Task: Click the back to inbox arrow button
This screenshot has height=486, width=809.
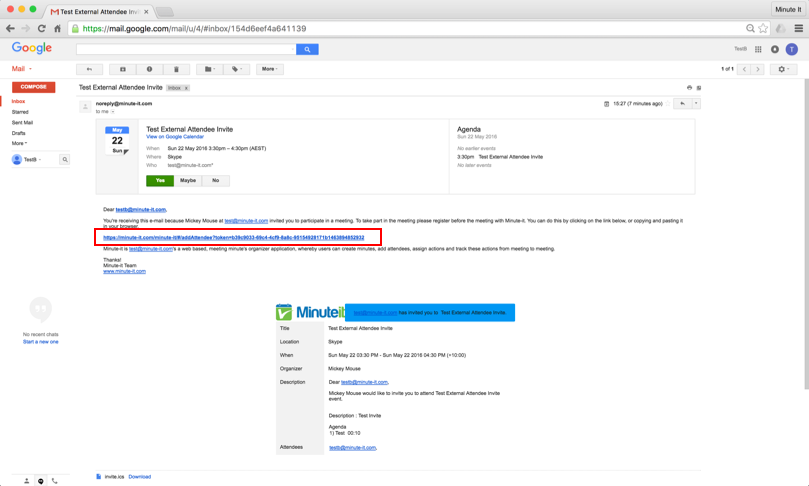Action: (89, 69)
